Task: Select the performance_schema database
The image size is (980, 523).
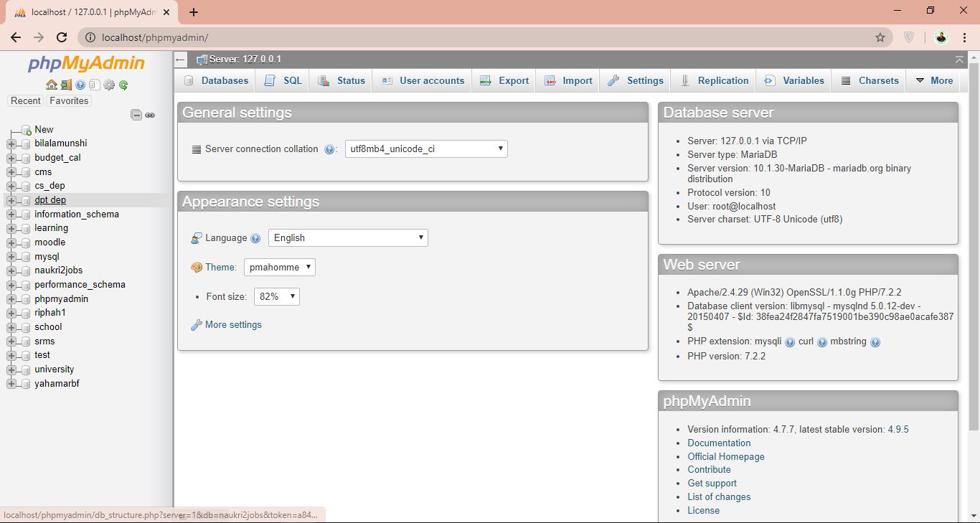Action: pyautogui.click(x=80, y=285)
